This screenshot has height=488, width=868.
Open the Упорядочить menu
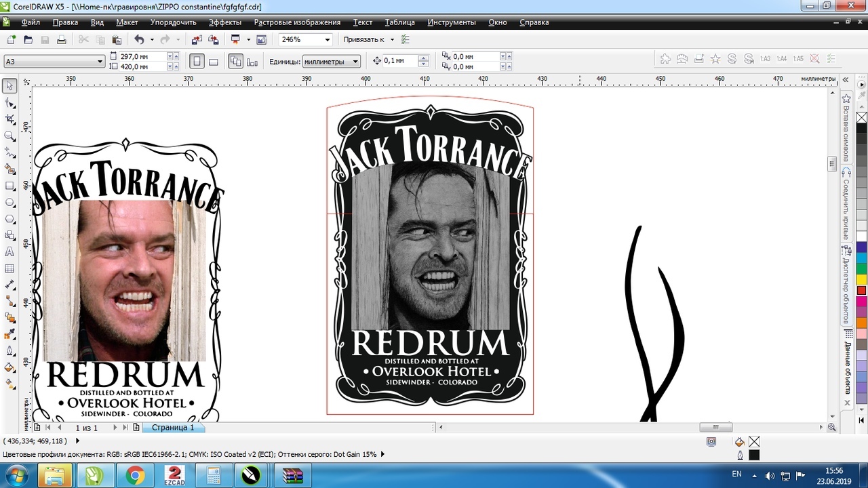174,22
